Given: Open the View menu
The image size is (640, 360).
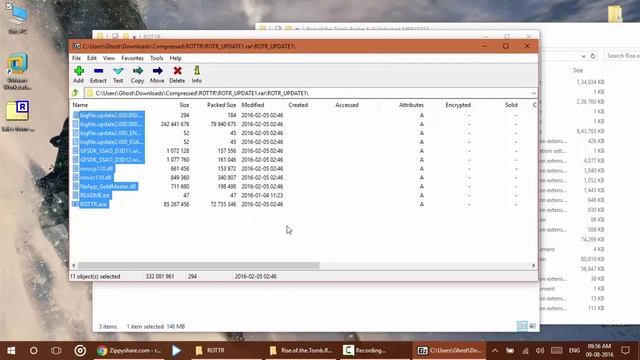Looking at the screenshot, I should click(109, 58).
